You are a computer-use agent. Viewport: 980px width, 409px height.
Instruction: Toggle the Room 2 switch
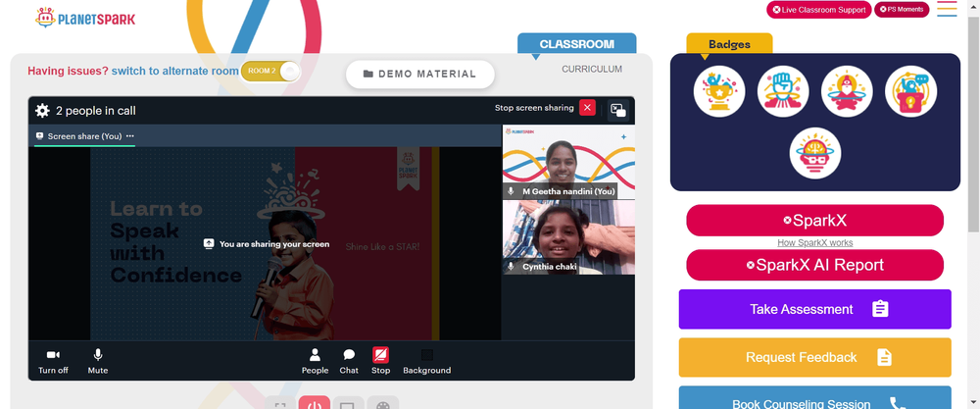pos(270,72)
